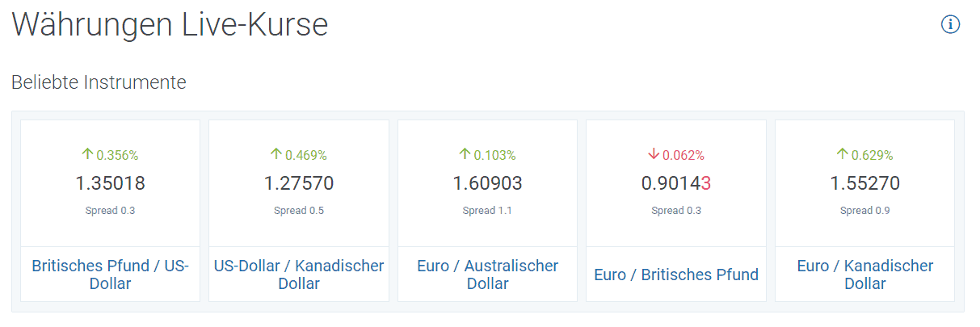Viewport: 980px width, 327px height.
Task: Click the green up arrow at 0.629%
Action: (842, 154)
